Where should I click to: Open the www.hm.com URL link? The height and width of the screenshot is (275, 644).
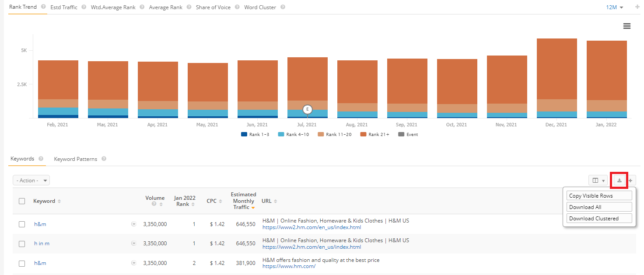pos(289,266)
